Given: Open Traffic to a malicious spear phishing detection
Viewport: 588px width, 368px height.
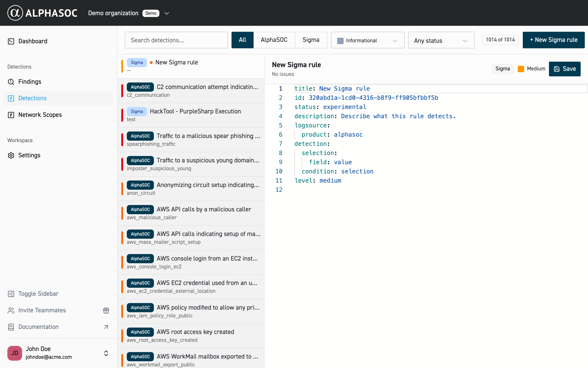Looking at the screenshot, I should pyautogui.click(x=191, y=140).
